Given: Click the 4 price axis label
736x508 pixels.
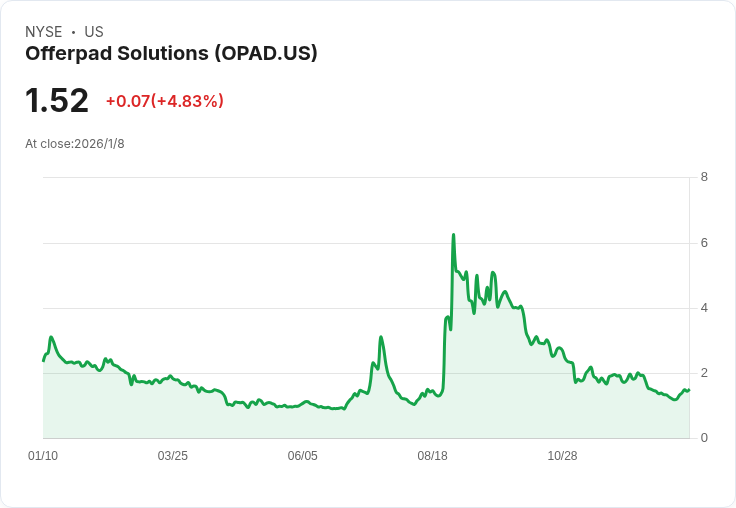Looking at the screenshot, I should [704, 308].
